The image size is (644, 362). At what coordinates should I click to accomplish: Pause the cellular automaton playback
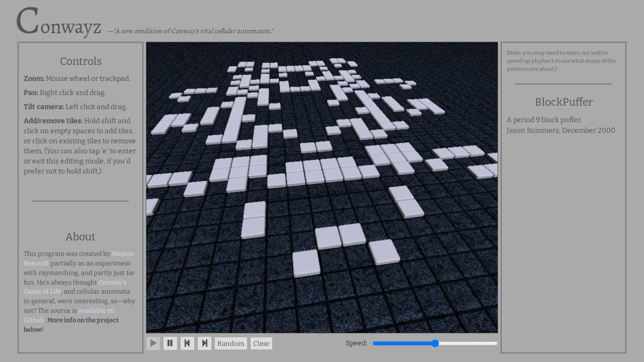(170, 343)
